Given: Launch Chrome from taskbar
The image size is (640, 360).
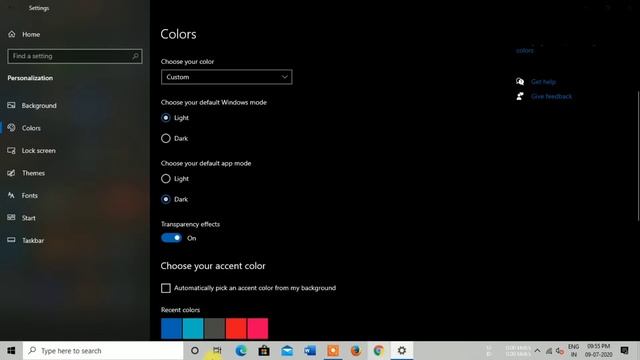Looking at the screenshot, I should pyautogui.click(x=379, y=351).
